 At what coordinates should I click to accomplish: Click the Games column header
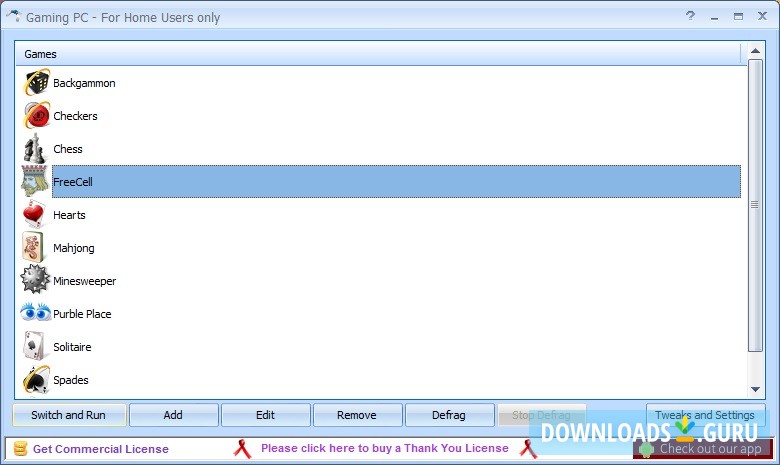[x=378, y=54]
